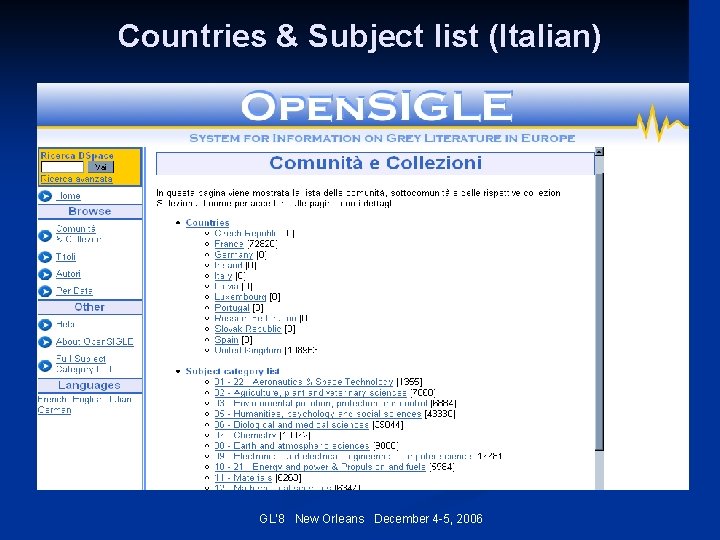Open 05 - Humanities, psychology and social sciences

(x=318, y=414)
